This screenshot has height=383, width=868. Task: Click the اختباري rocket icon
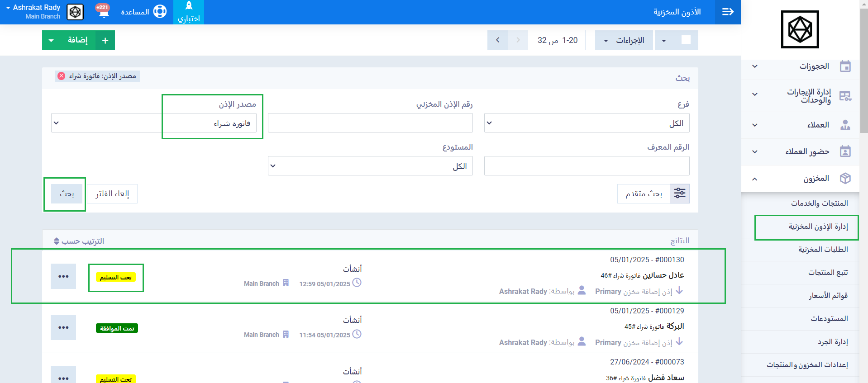coord(189,6)
